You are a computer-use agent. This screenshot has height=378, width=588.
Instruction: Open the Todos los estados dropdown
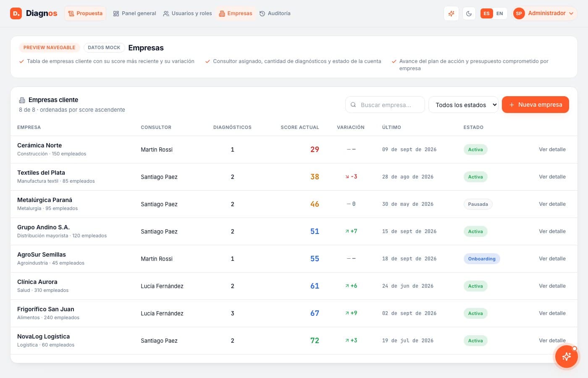(x=463, y=105)
